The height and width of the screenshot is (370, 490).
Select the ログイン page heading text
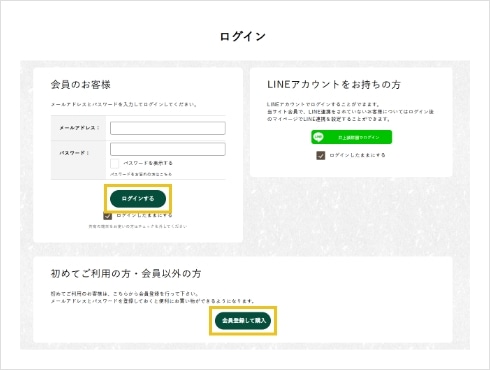tap(243, 36)
